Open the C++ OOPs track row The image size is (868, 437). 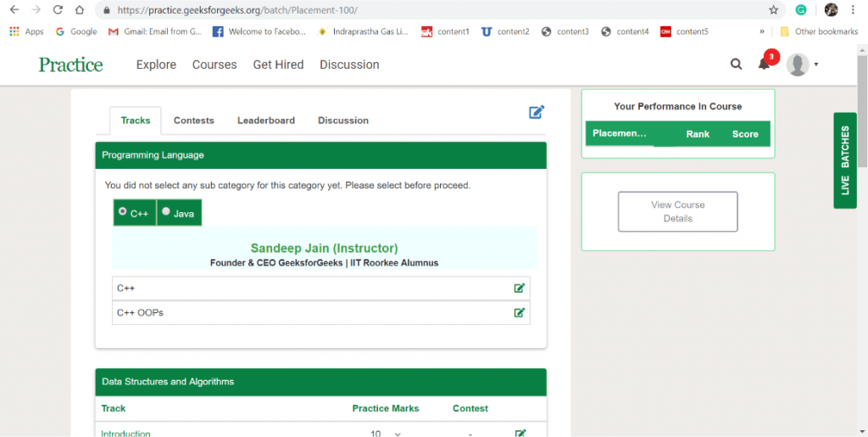click(321, 313)
